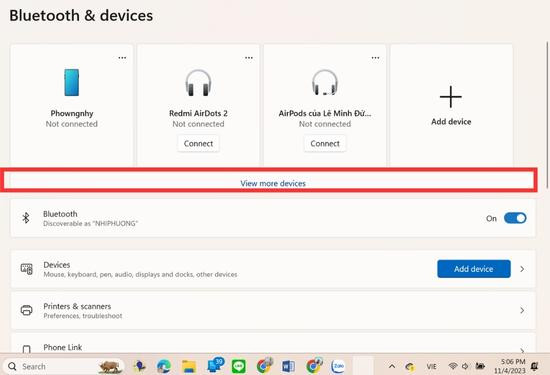Screen dimensions: 550x375
Task: Connect Redmi AirDots 2
Action: 198,143
